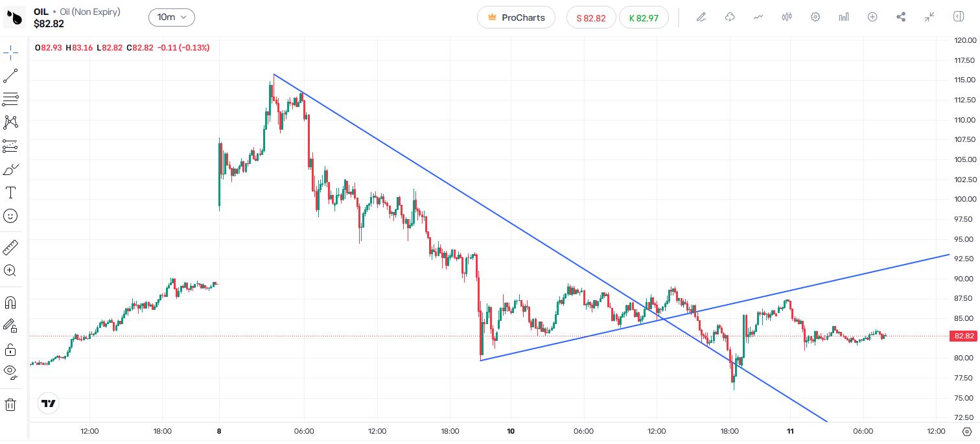Share the chart via share icon
The height and width of the screenshot is (444, 980).
pos(901,18)
